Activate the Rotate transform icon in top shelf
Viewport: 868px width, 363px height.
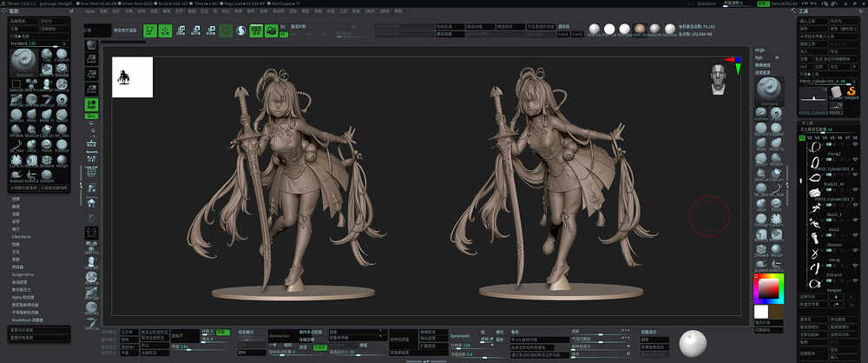(210, 30)
